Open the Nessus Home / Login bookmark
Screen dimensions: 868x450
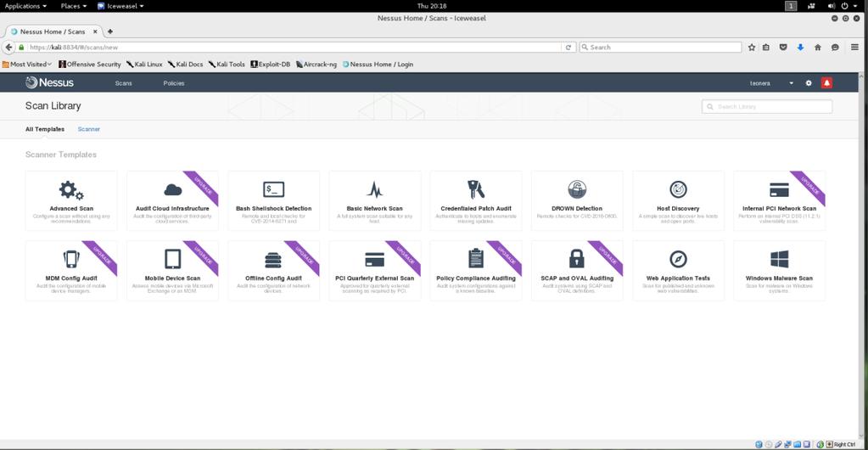tap(378, 65)
